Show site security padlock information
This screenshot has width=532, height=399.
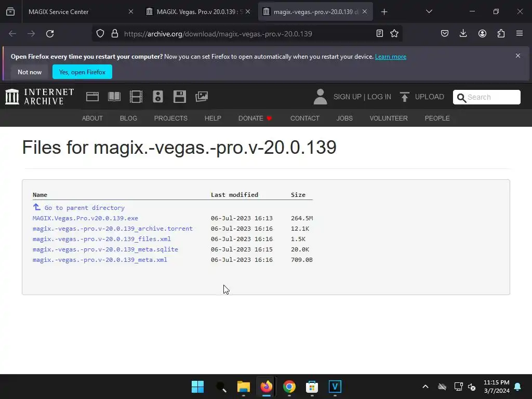pos(115,34)
